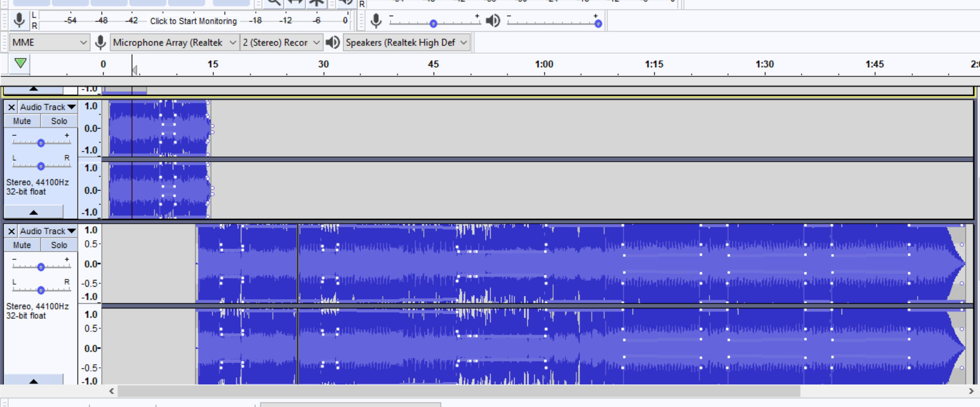
Task: Click the 15 mark on the timeline ruler
Action: [213, 64]
